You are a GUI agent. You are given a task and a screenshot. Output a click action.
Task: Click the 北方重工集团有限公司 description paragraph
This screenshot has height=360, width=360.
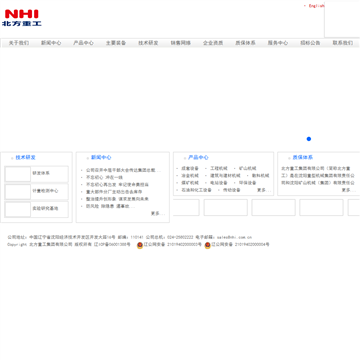[318, 176]
